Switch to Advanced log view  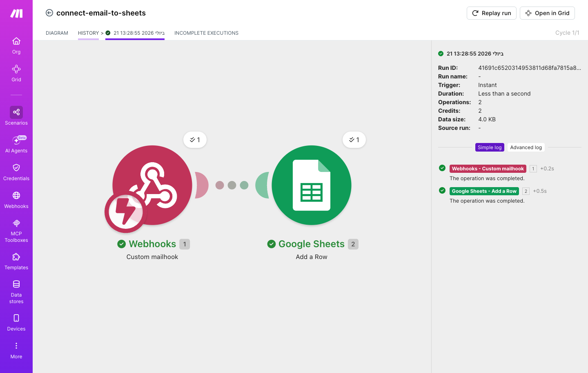[x=526, y=147]
